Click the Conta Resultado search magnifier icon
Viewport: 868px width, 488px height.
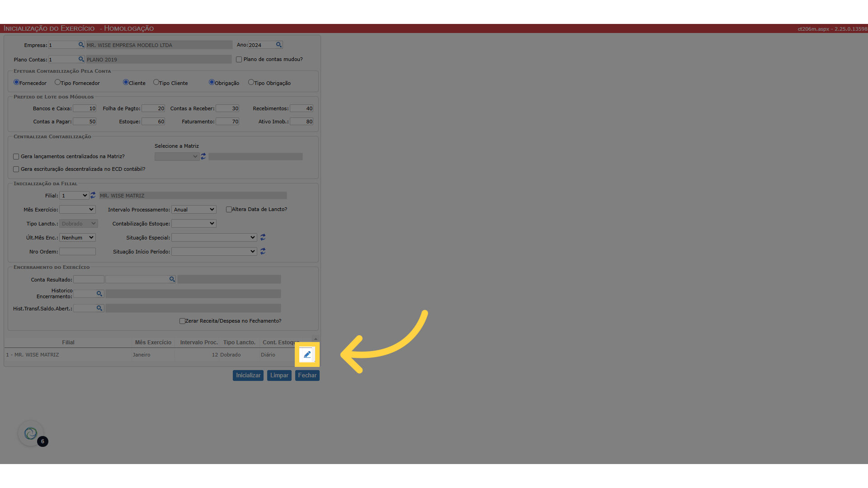click(172, 279)
